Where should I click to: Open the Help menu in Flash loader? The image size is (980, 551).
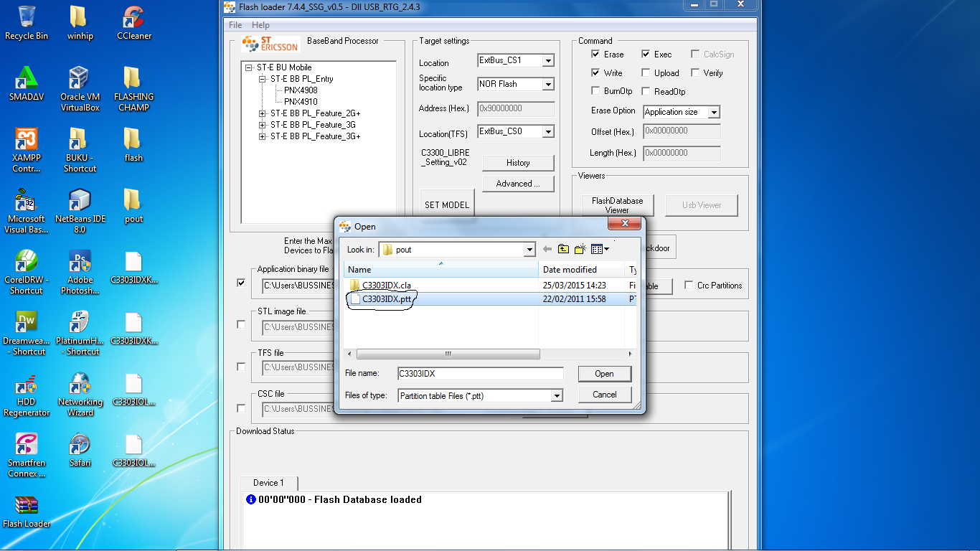[260, 25]
